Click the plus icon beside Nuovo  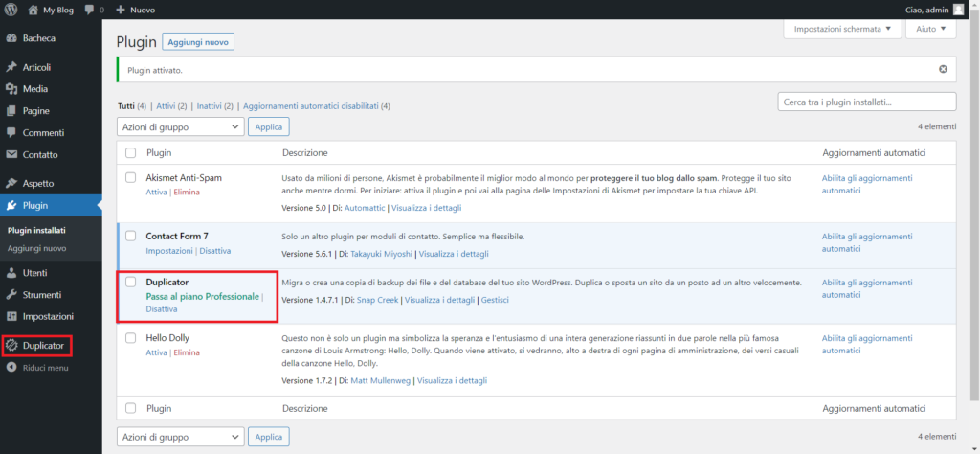pos(122,10)
